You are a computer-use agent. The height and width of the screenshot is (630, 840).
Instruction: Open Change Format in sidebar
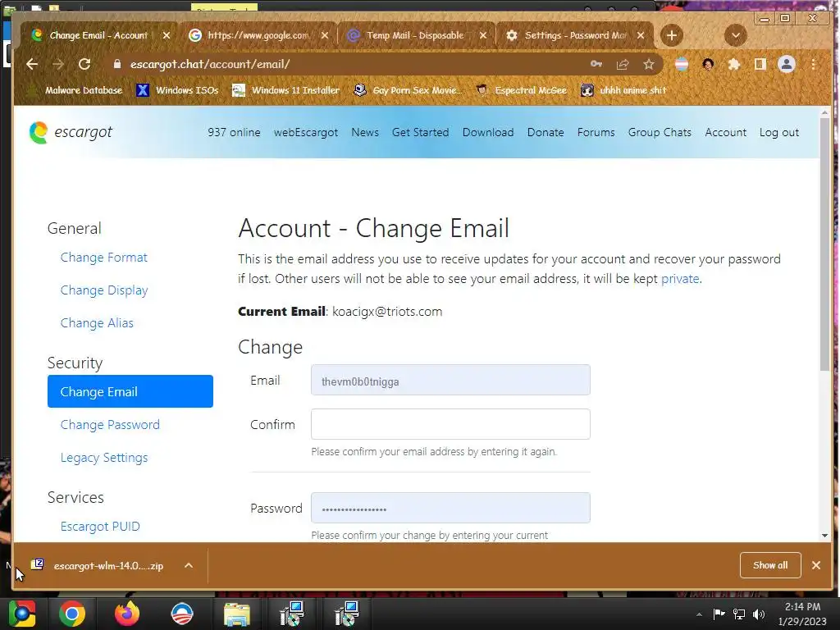pos(104,258)
